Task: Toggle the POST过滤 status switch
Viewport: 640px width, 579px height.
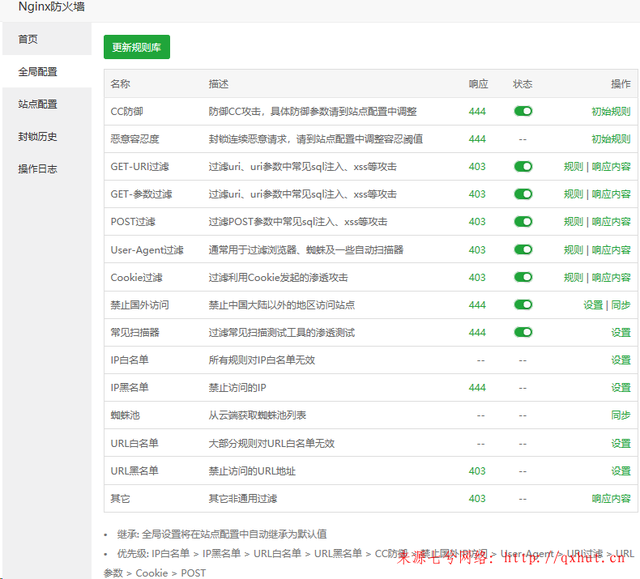Action: [x=523, y=222]
